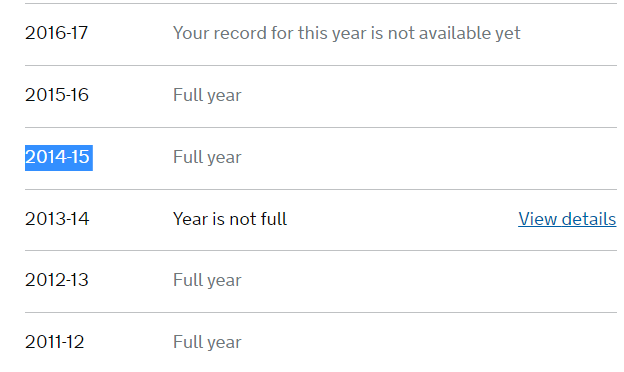Click Full year status for 2011-12

tap(207, 343)
